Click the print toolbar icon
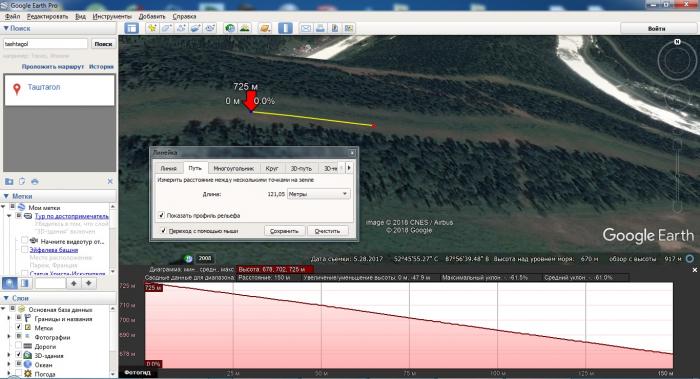Screen dimensions: 700x379 [320, 28]
